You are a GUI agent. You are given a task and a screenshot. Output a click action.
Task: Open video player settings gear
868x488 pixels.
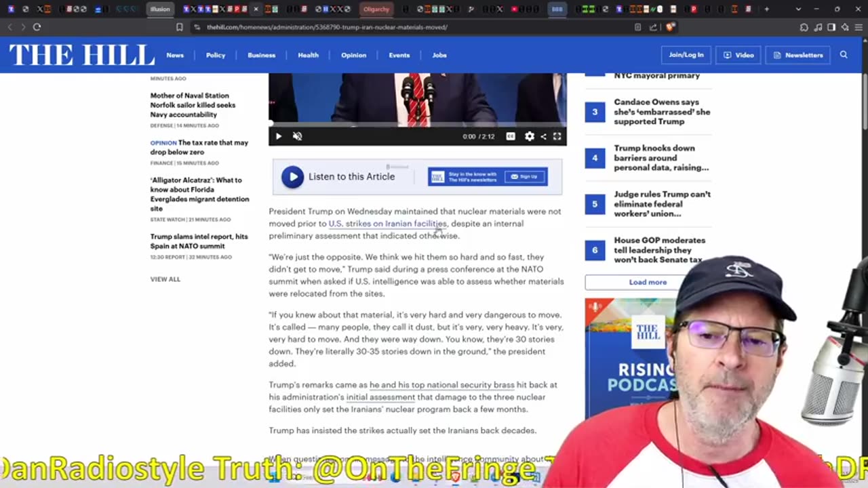[x=530, y=136]
